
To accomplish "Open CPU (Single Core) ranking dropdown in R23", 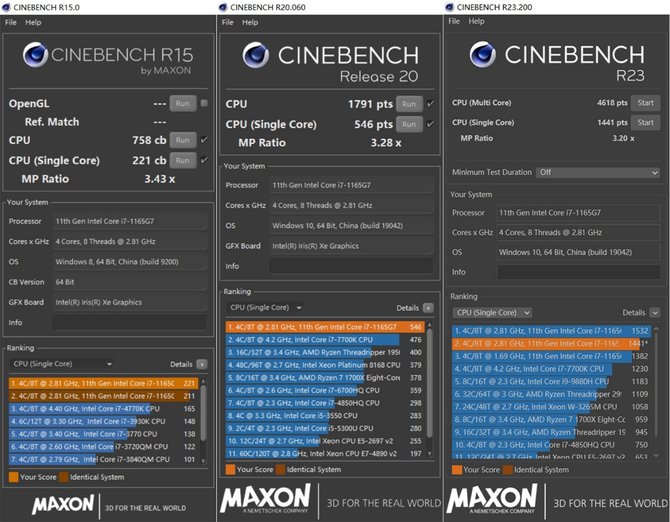I will click(492, 313).
